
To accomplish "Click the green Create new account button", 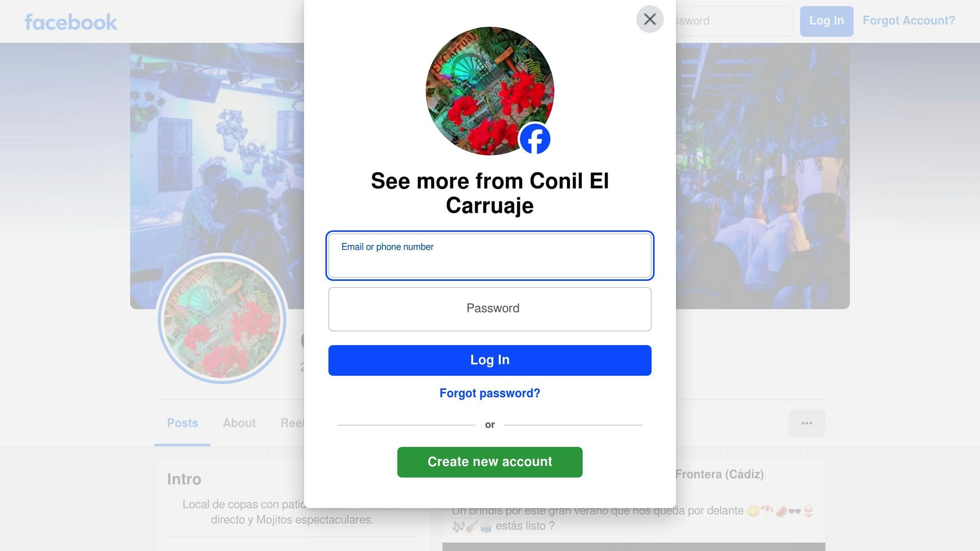I will tap(490, 462).
